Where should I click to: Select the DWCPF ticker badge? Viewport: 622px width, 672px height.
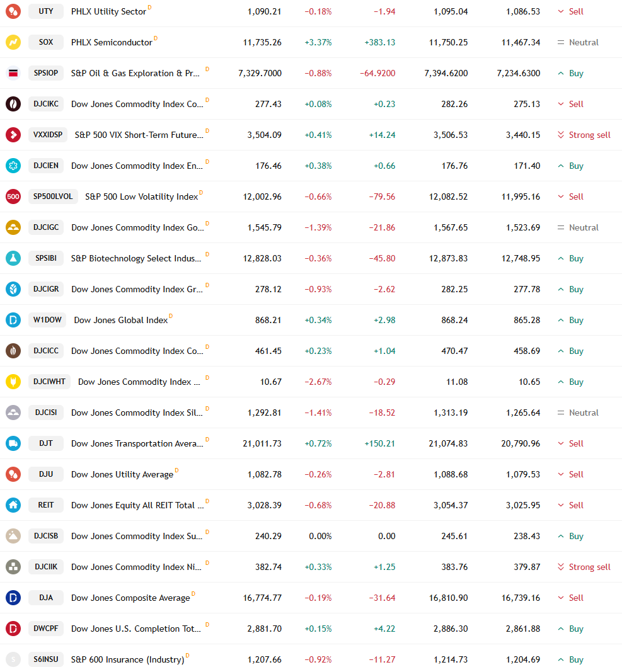pyautogui.click(x=46, y=629)
